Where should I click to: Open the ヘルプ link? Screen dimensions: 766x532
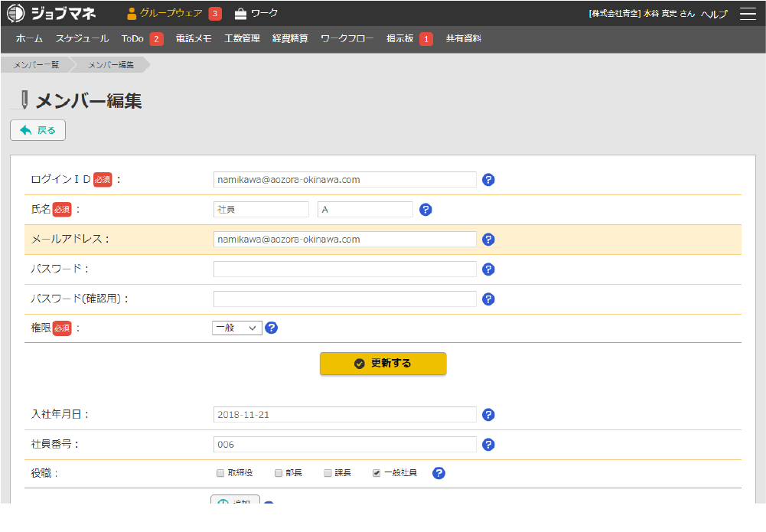pyautogui.click(x=714, y=15)
